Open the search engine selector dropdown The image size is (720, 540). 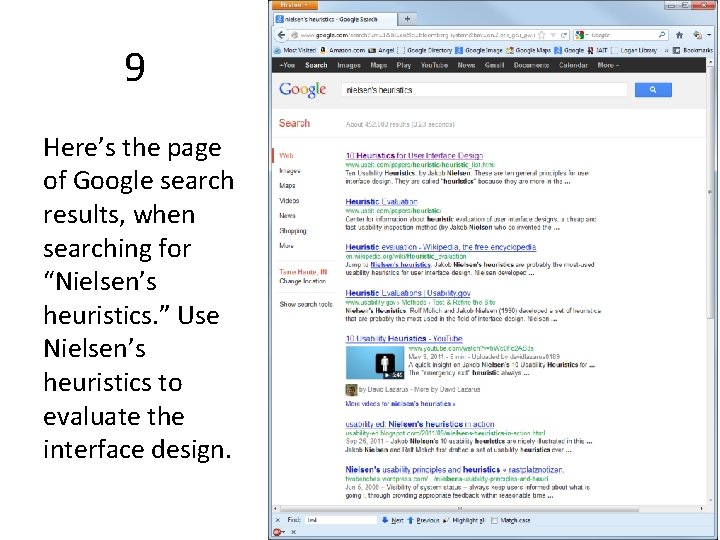(x=582, y=35)
